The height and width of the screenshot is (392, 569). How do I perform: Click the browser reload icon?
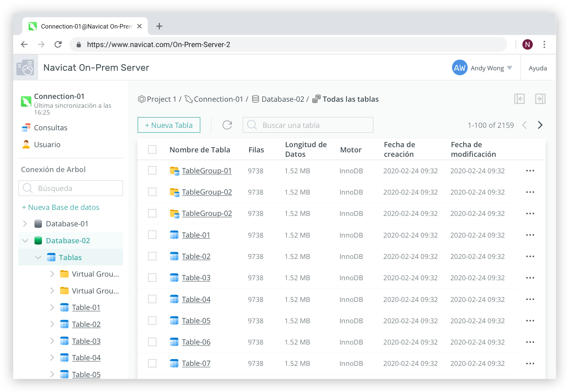click(58, 44)
